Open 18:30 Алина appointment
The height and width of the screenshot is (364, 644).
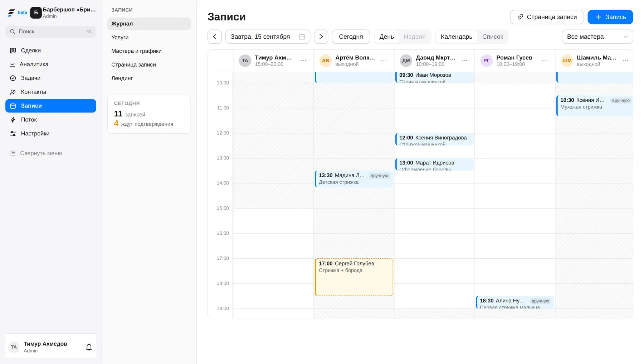[x=515, y=302]
